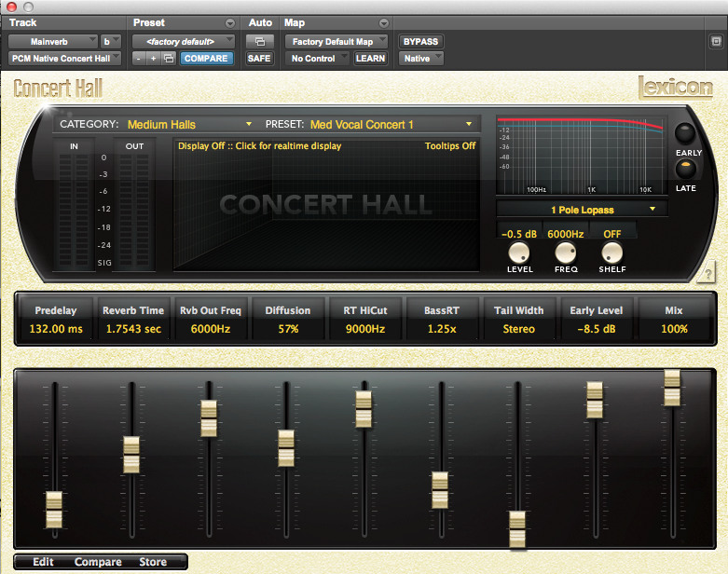Click the FREQ knob
The height and width of the screenshot is (574, 728).
[x=566, y=253]
